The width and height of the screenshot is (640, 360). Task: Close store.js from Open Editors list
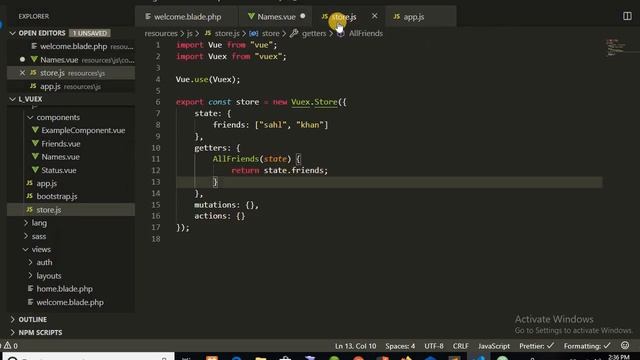click(x=22, y=73)
